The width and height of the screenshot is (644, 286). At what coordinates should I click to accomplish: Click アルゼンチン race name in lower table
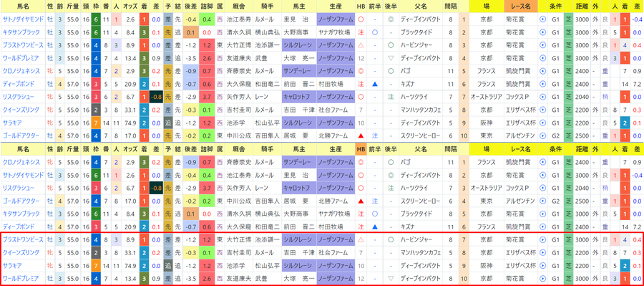521,201
